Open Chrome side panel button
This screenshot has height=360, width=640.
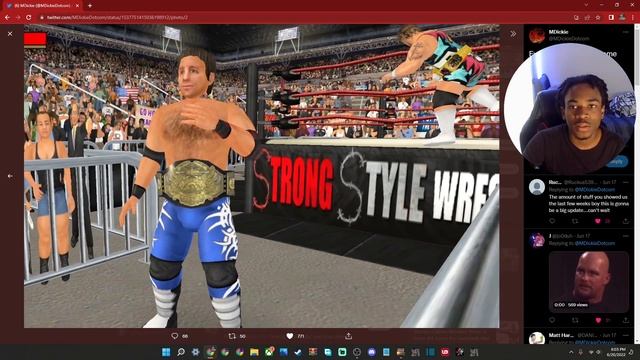611,18
